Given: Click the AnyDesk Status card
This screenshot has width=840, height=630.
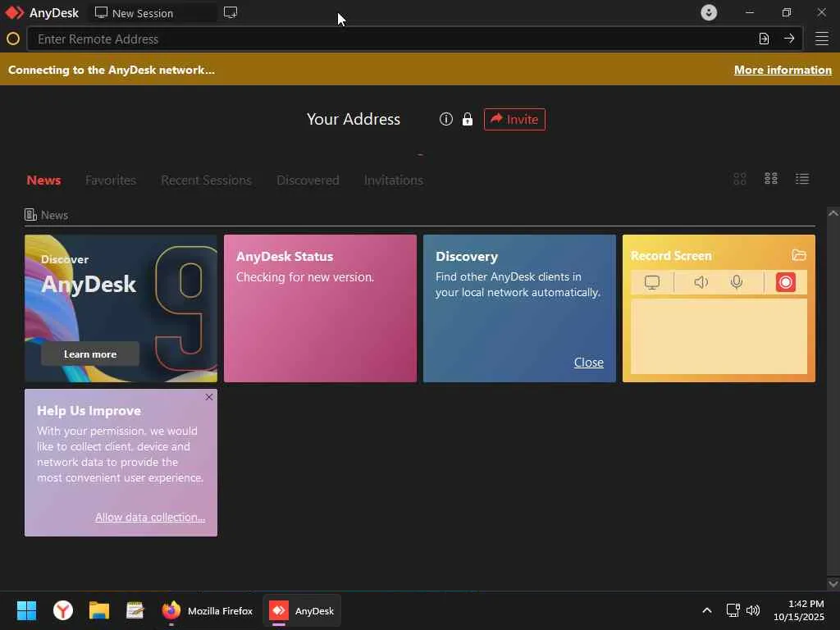Looking at the screenshot, I should (320, 308).
